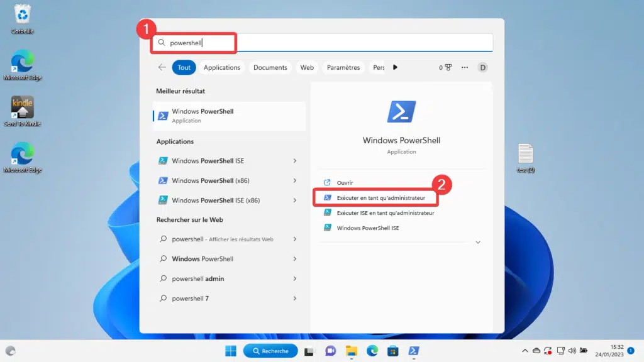Open the notification badge in the taskbar corner
The image size is (644, 362).
[631, 351]
